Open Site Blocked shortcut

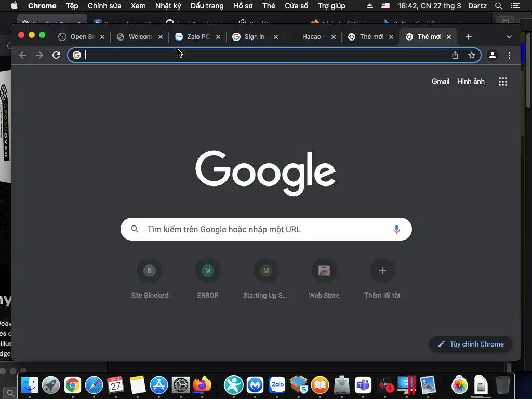[x=150, y=279]
